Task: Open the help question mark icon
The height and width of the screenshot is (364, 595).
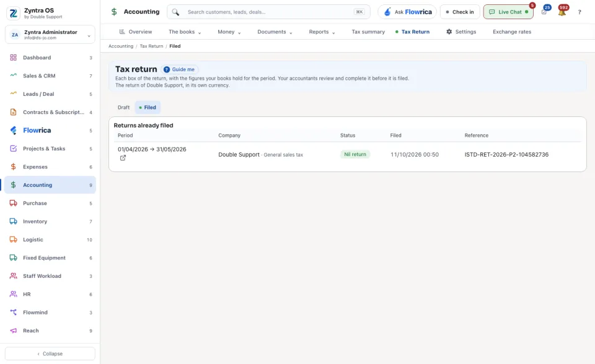Action: pyautogui.click(x=580, y=12)
